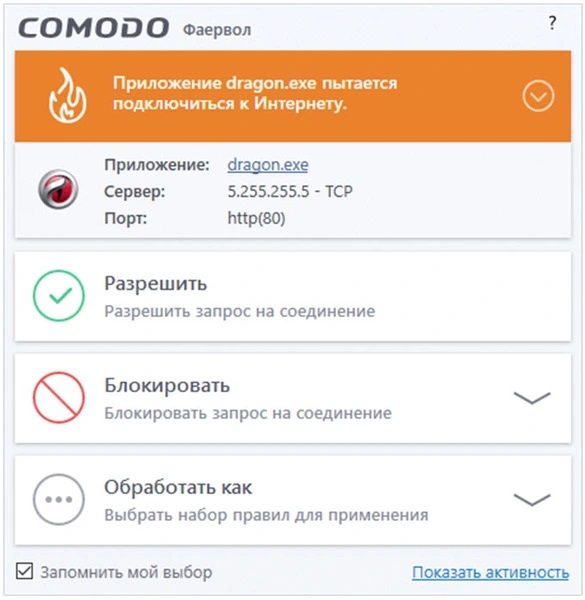The height and width of the screenshot is (600, 585).
Task: Expand alert details with the circled chevron
Action: [x=538, y=96]
